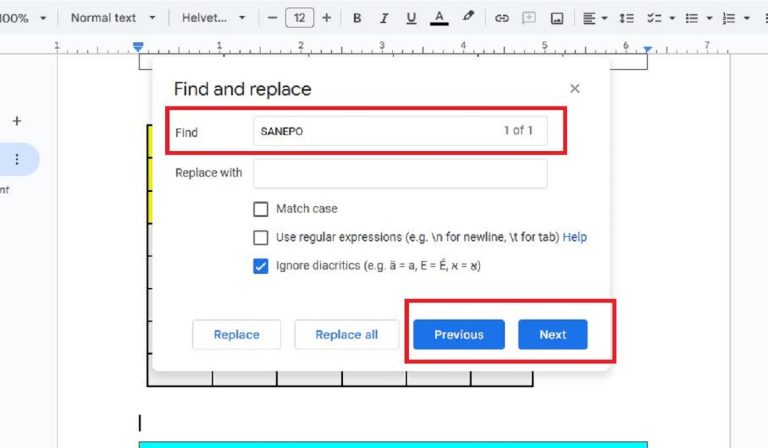
Task: Open the Helvetica font dropdown
Action: click(x=214, y=18)
